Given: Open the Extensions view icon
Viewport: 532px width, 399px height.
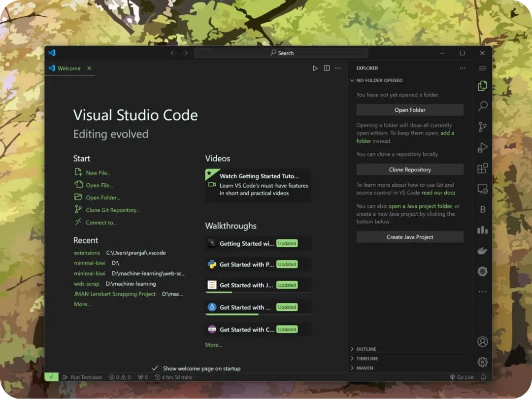Looking at the screenshot, I should click(482, 168).
